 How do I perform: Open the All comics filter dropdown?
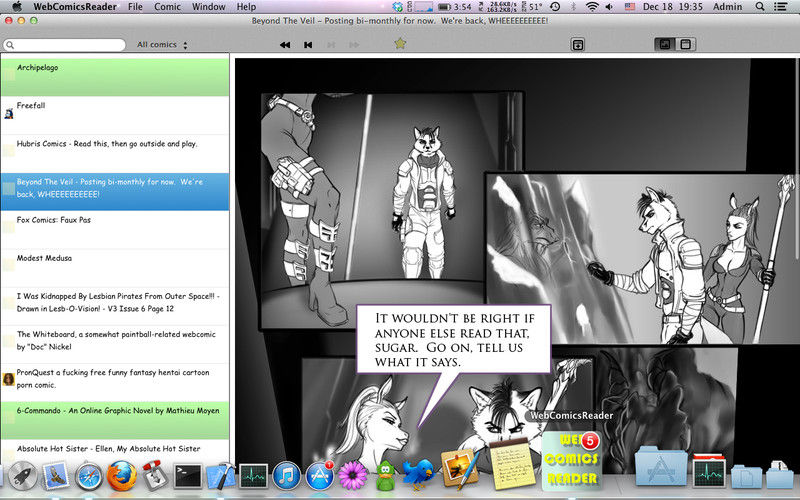162,45
